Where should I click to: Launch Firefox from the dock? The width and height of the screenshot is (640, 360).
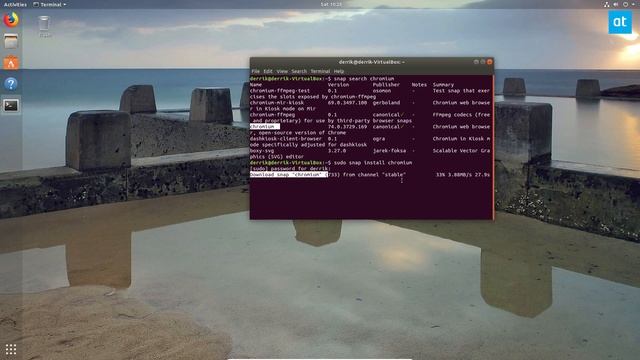tap(11, 20)
